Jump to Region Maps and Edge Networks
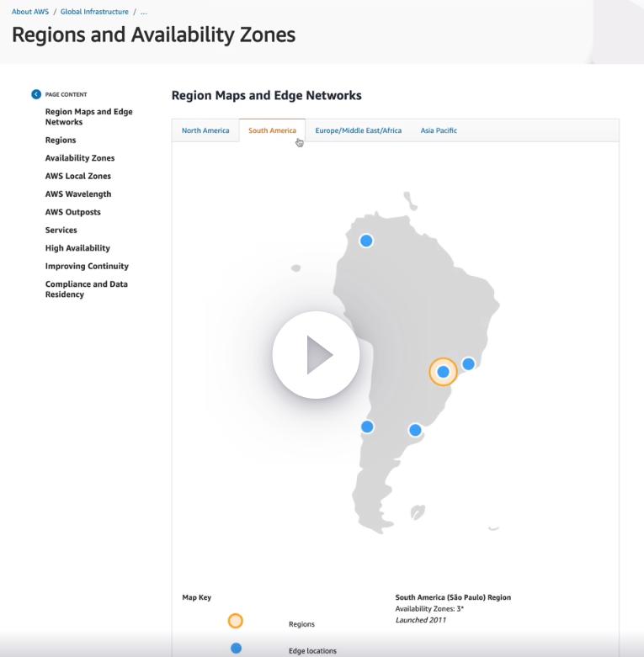Image resolution: width=644 pixels, height=657 pixels. pyautogui.click(x=89, y=116)
